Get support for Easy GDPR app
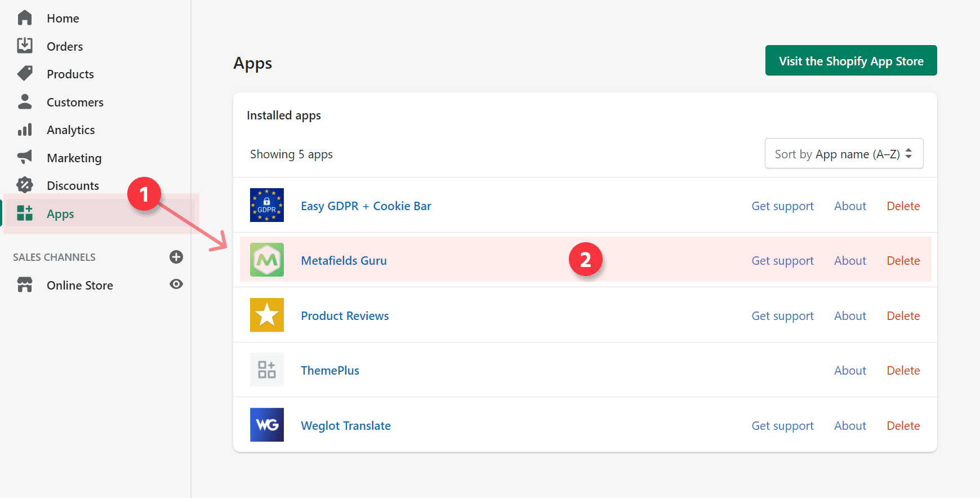980x498 pixels. [782, 206]
